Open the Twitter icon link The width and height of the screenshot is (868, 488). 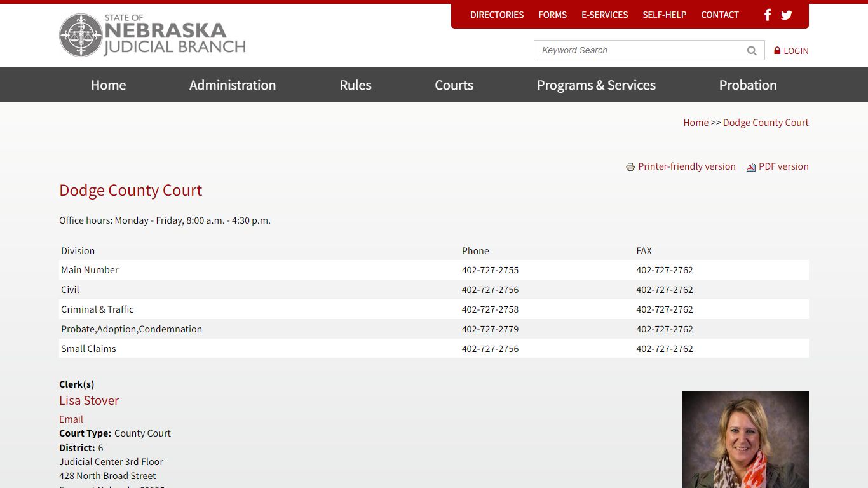pyautogui.click(x=787, y=15)
